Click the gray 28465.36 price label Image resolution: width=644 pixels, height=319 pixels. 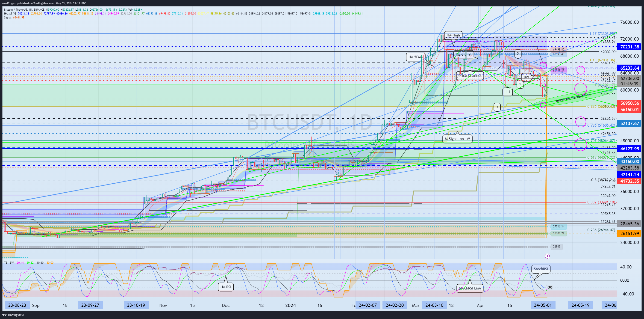point(629,224)
